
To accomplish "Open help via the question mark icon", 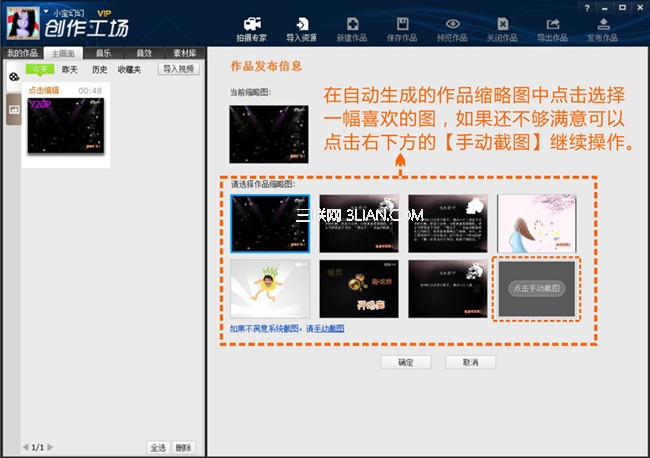I will [587, 8].
